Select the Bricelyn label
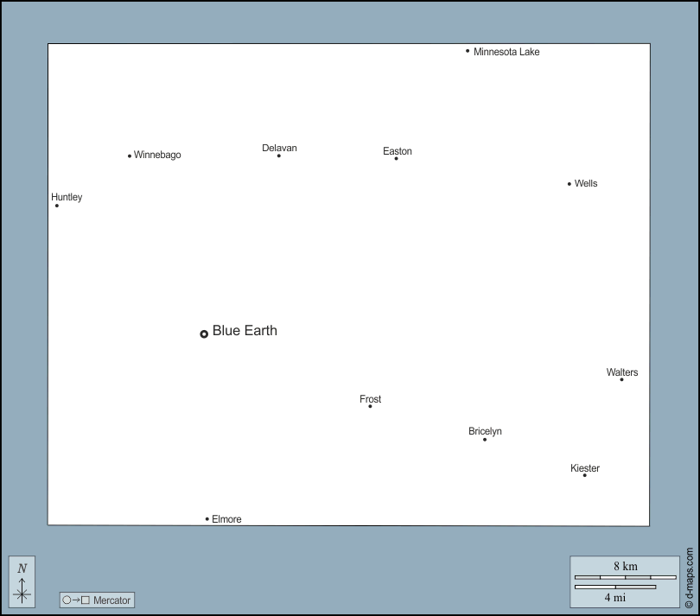This screenshot has width=700, height=616. click(x=485, y=431)
